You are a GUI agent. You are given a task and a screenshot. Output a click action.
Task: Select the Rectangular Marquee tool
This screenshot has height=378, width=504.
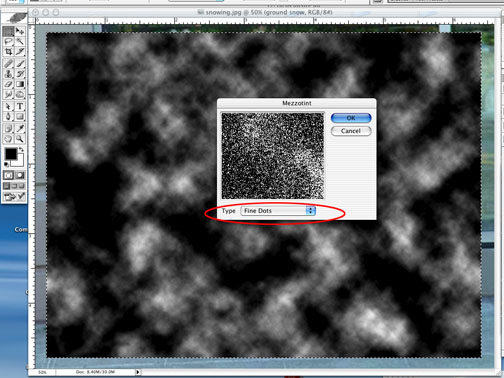coord(8,32)
